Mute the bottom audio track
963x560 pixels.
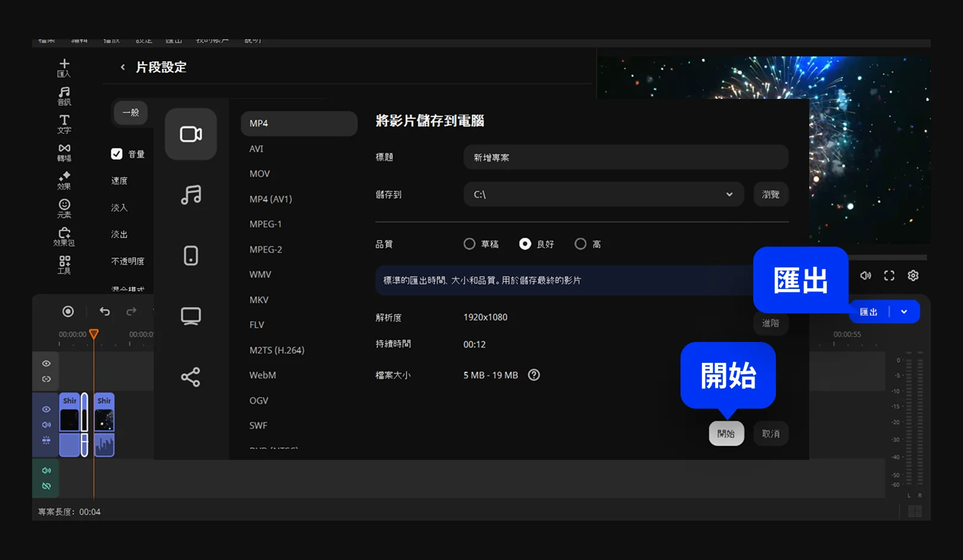coord(46,471)
